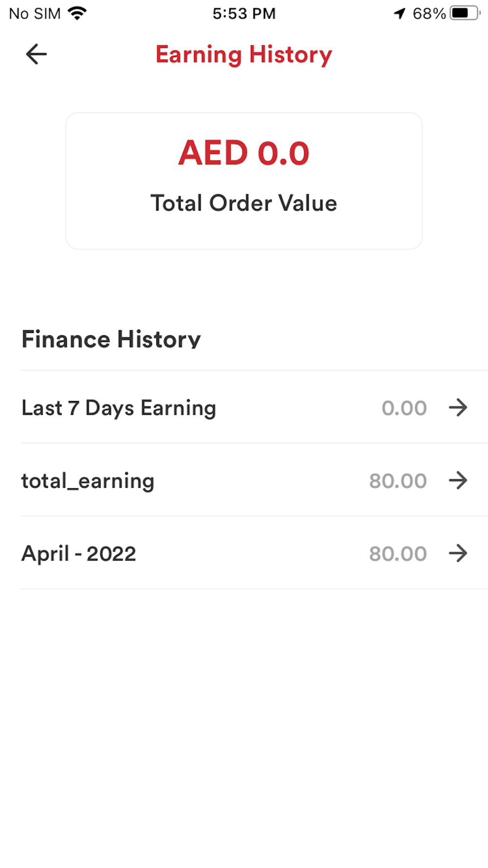The image size is (488, 868).
Task: Tap the arrow beside total_earning
Action: [458, 480]
